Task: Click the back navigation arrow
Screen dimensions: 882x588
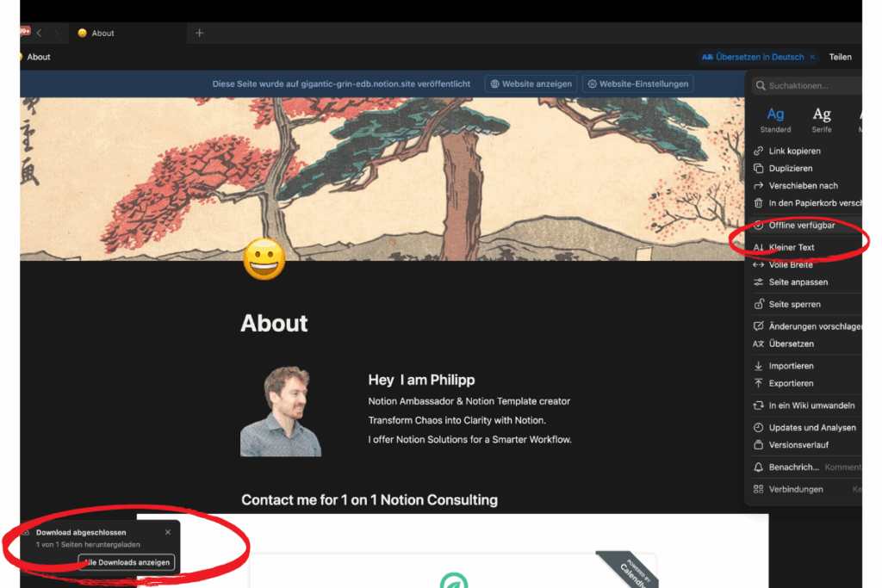Action: 39,34
